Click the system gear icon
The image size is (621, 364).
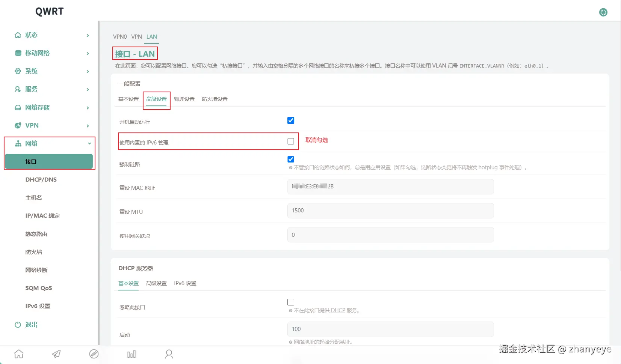coord(18,71)
